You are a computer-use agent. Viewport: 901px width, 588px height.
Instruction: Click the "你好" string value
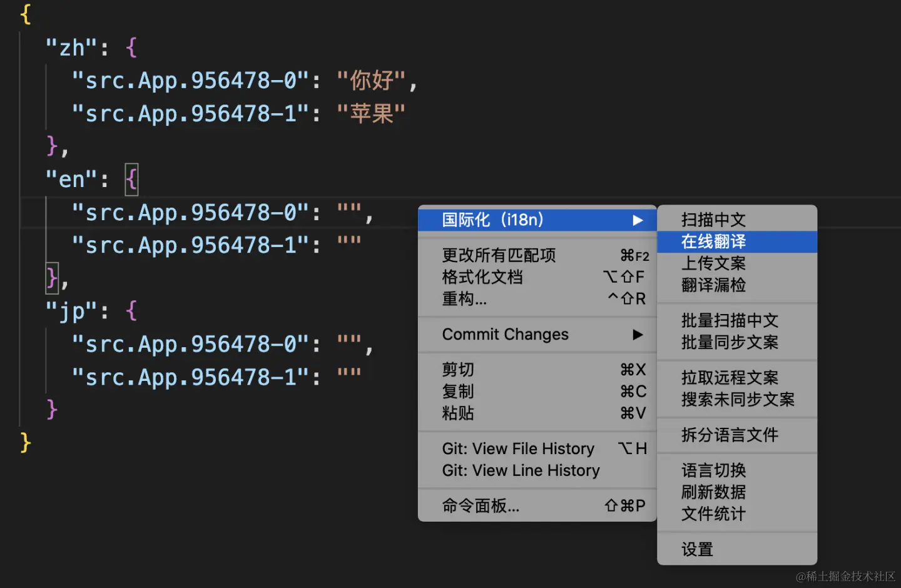coord(371,81)
